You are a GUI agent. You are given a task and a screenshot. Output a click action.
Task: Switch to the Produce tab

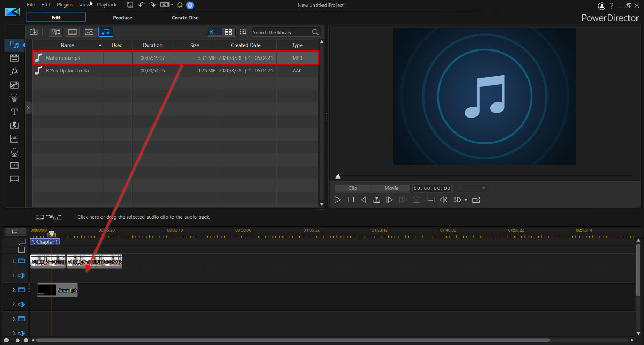[122, 18]
